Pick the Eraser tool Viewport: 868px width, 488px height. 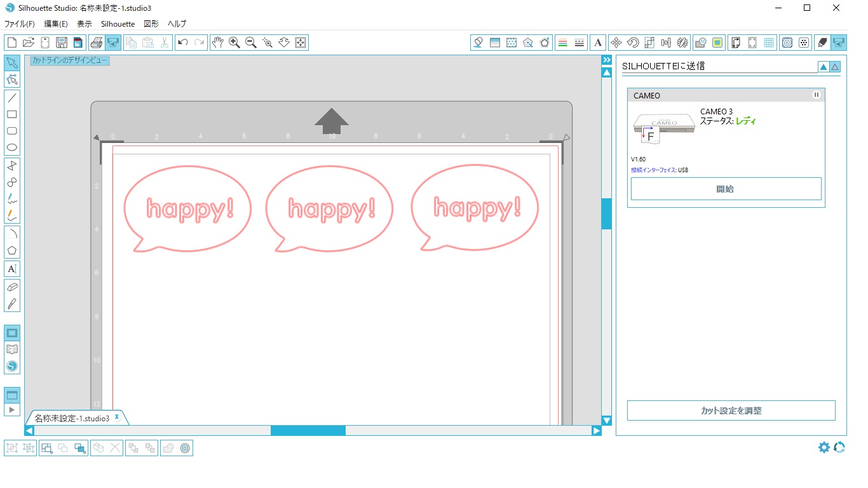(x=11, y=287)
